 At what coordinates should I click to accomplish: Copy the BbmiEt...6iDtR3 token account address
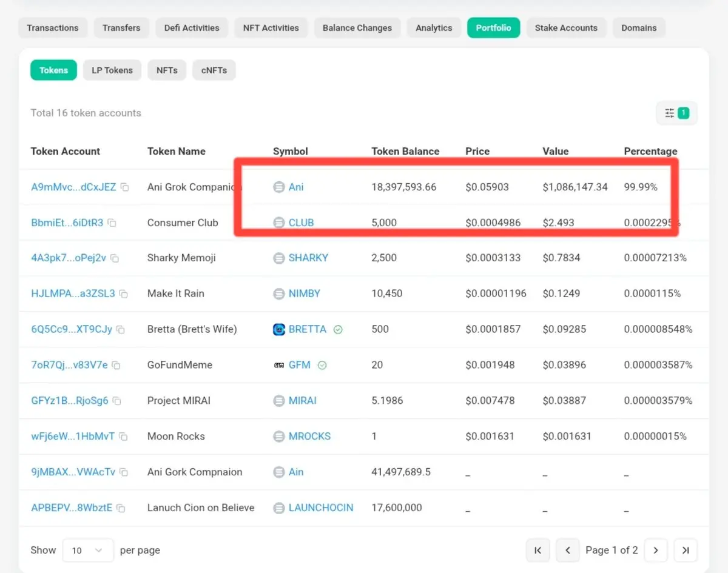tap(112, 223)
